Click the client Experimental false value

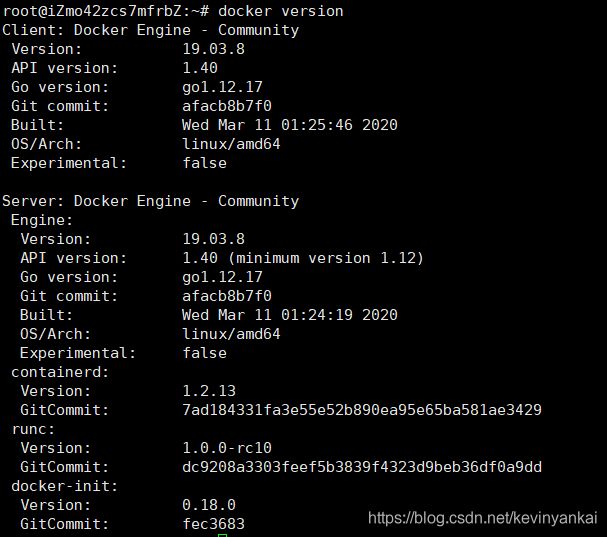tap(204, 163)
